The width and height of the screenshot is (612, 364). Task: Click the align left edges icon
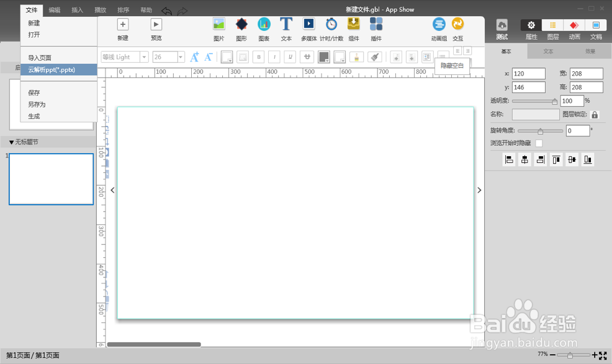pos(509,159)
